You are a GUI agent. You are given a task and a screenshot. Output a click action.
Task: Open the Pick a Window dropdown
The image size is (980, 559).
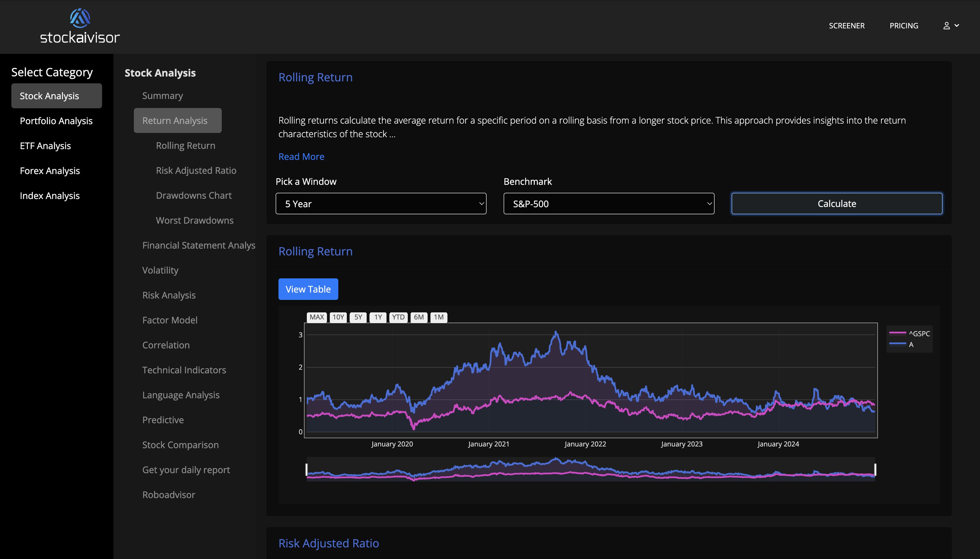click(381, 204)
